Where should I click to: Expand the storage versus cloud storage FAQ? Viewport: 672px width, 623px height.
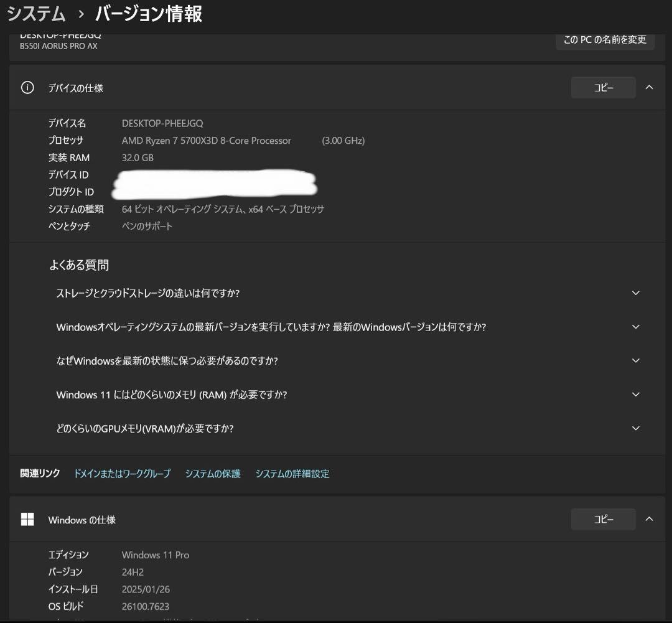tap(635, 293)
